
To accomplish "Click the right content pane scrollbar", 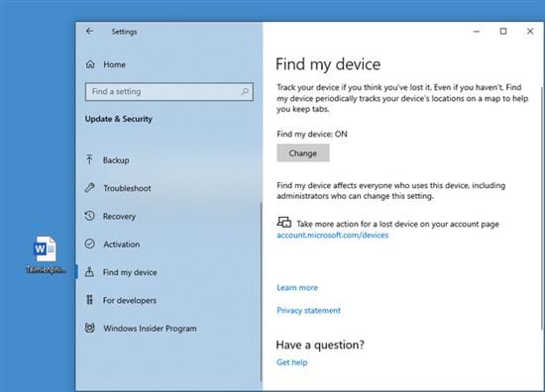I will point(543,208).
